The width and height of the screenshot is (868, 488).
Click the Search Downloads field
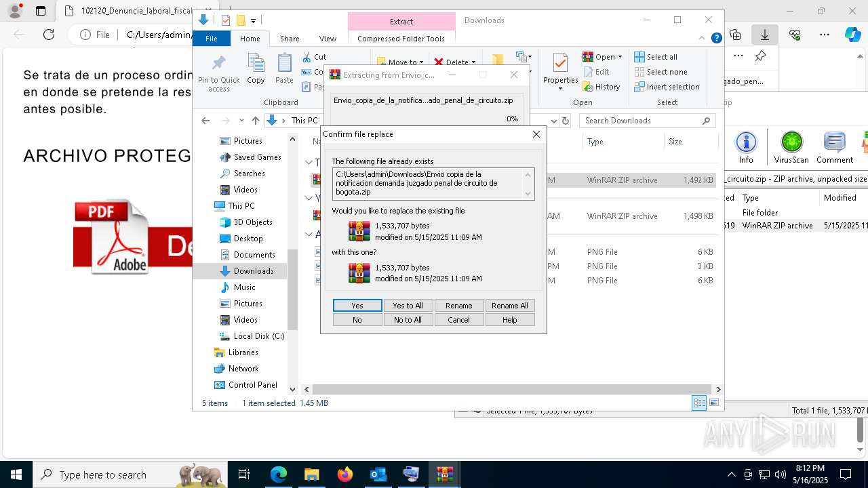pos(648,121)
